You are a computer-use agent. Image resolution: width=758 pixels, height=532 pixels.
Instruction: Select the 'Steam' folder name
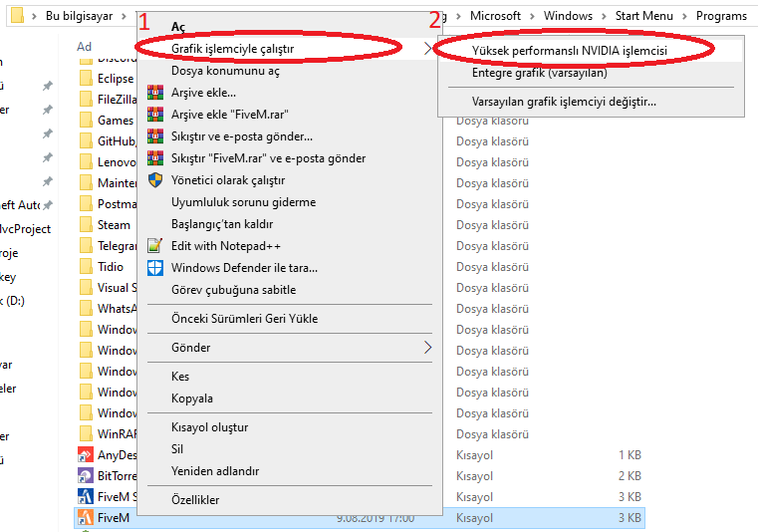pos(115,225)
